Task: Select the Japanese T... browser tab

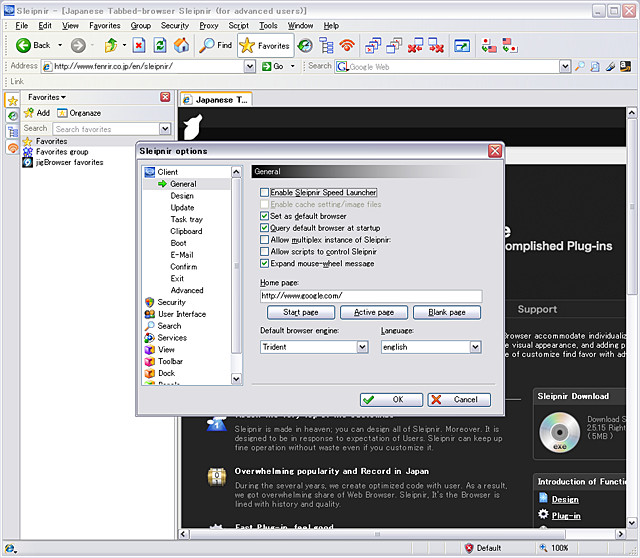Action: point(216,100)
